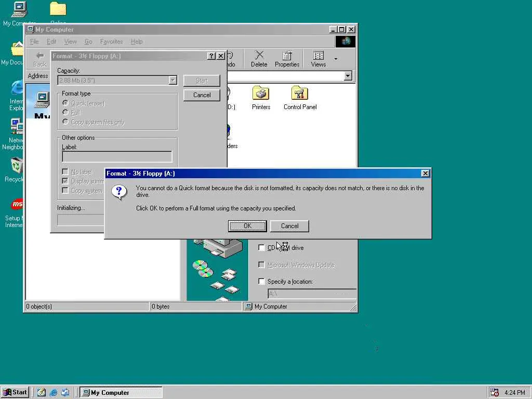Viewport: 532px width, 399px height.
Task: Click the Delete toolbar icon
Action: click(x=259, y=59)
